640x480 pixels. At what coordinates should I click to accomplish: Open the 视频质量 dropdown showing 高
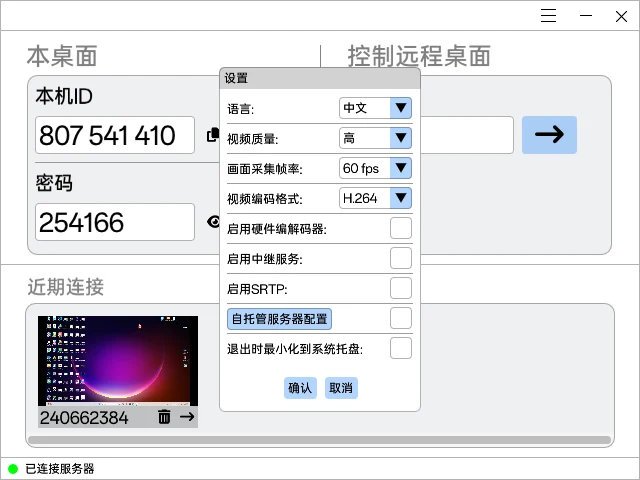[375, 138]
